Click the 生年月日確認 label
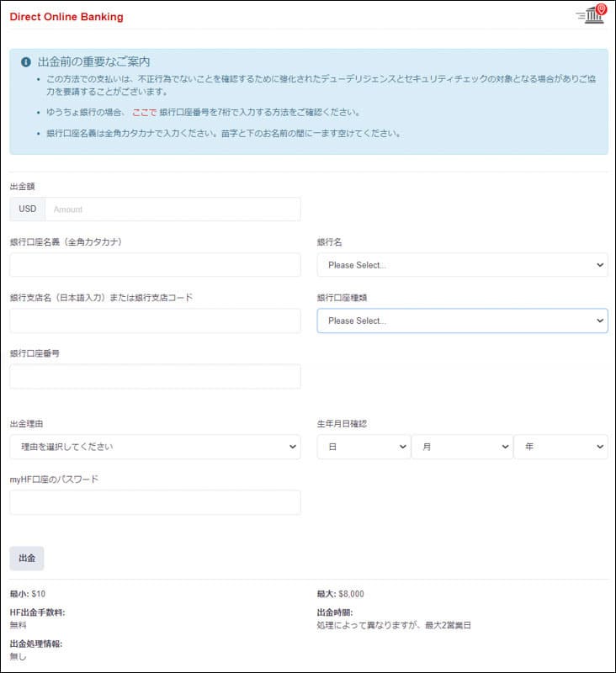 [342, 424]
